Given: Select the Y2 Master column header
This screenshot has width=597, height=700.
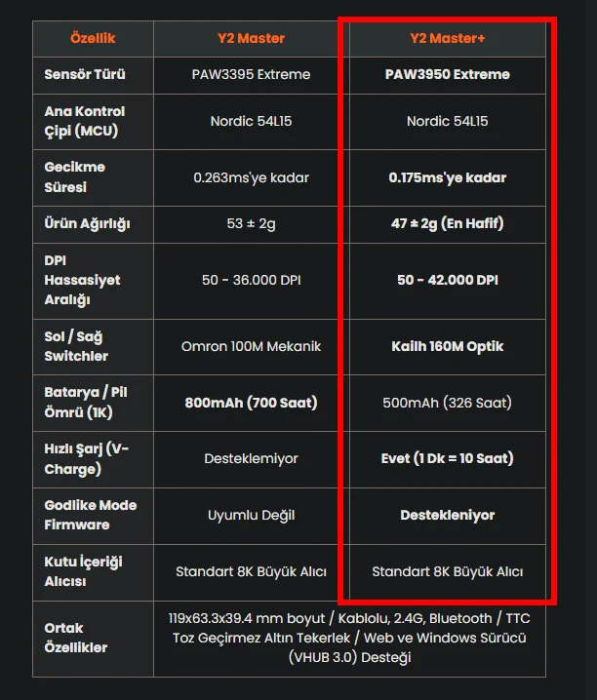Looking at the screenshot, I should [x=251, y=38].
